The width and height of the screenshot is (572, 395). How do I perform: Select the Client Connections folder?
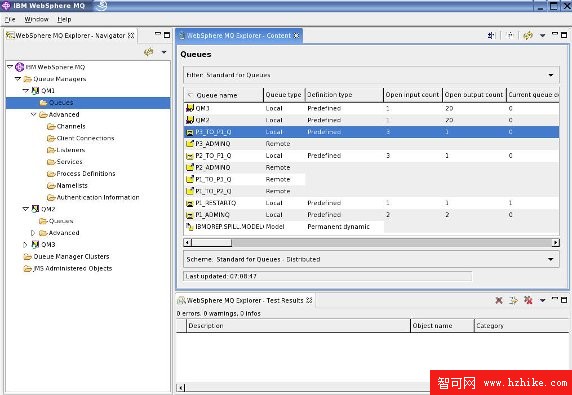tap(81, 138)
